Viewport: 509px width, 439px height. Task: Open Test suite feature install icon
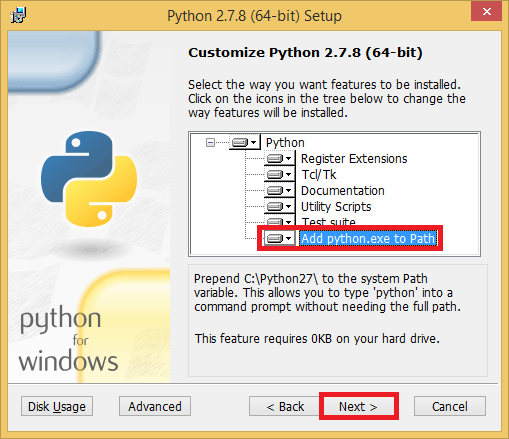tap(280, 221)
